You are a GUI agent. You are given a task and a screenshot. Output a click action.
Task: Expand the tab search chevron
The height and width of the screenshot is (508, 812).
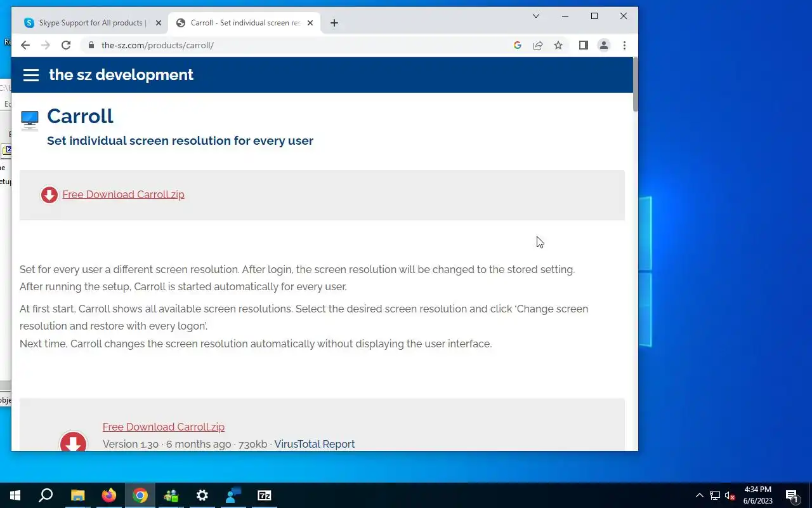click(x=536, y=16)
